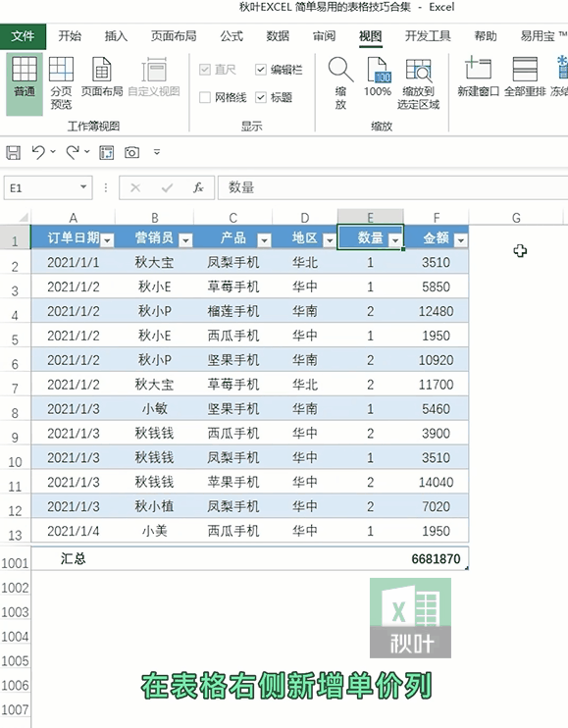The width and height of the screenshot is (568, 728).
Task: Open the File (文件) tab
Action: pos(23,36)
